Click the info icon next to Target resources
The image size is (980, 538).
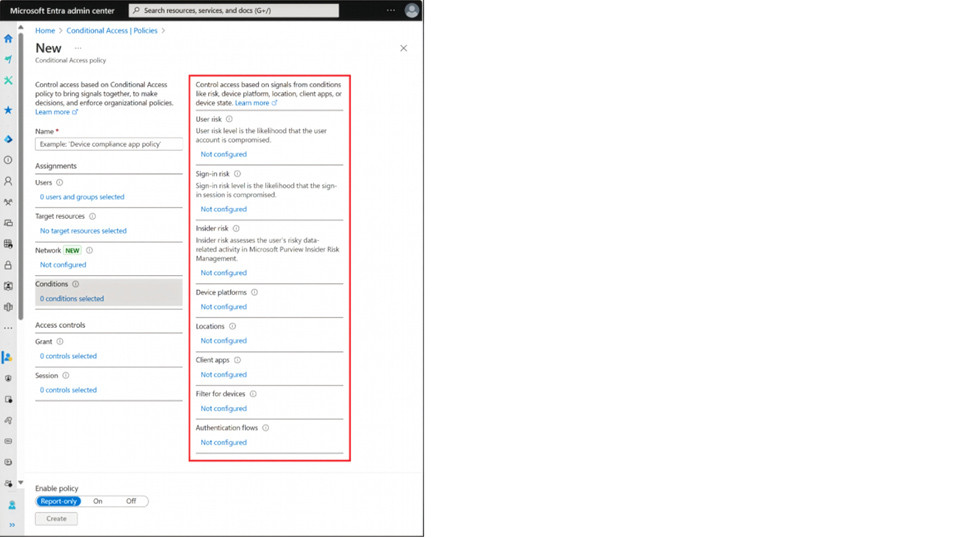pos(92,216)
